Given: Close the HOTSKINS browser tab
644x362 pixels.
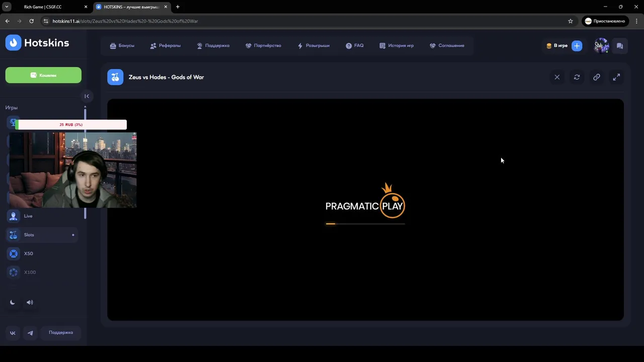Looking at the screenshot, I should point(166,7).
